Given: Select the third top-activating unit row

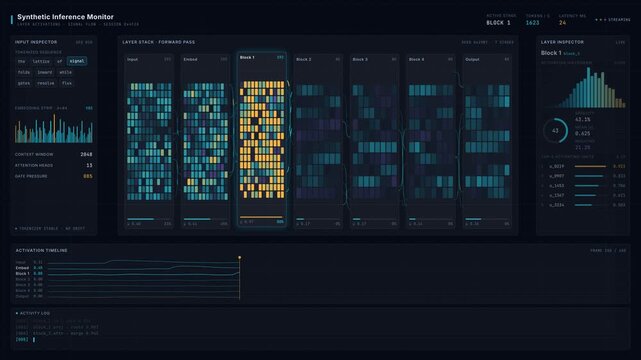Looking at the screenshot, I should (x=583, y=186).
